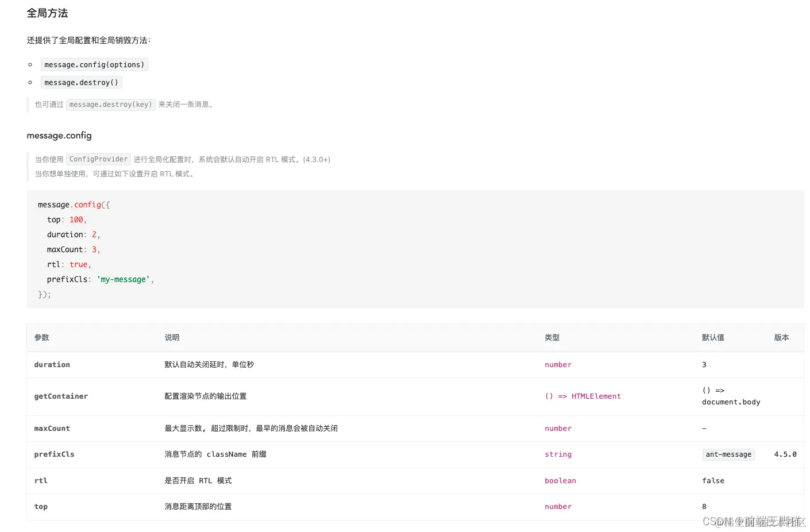This screenshot has height=532, width=810.
Task: Click the ant-message default value tag
Action: click(x=728, y=454)
